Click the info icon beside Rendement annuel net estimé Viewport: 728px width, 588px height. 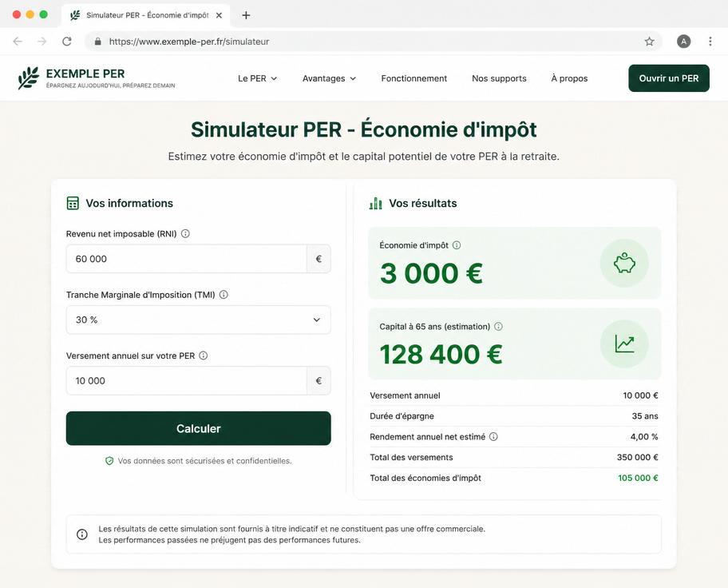(x=493, y=436)
